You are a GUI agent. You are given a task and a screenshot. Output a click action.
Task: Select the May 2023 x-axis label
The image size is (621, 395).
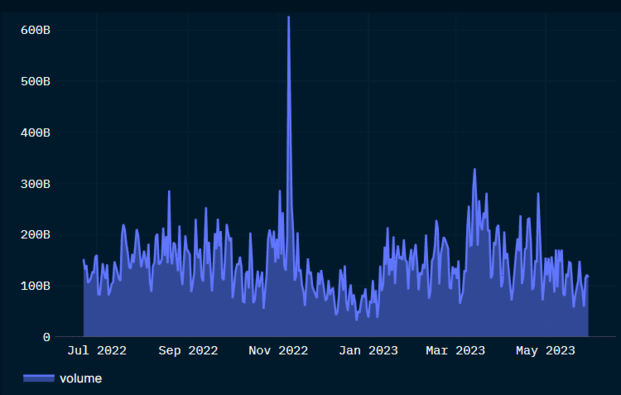(x=545, y=351)
